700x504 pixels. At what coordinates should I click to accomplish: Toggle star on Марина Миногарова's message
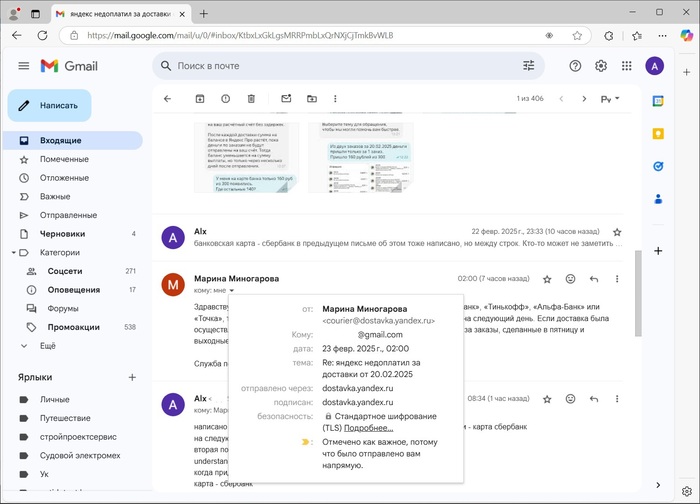click(x=547, y=279)
